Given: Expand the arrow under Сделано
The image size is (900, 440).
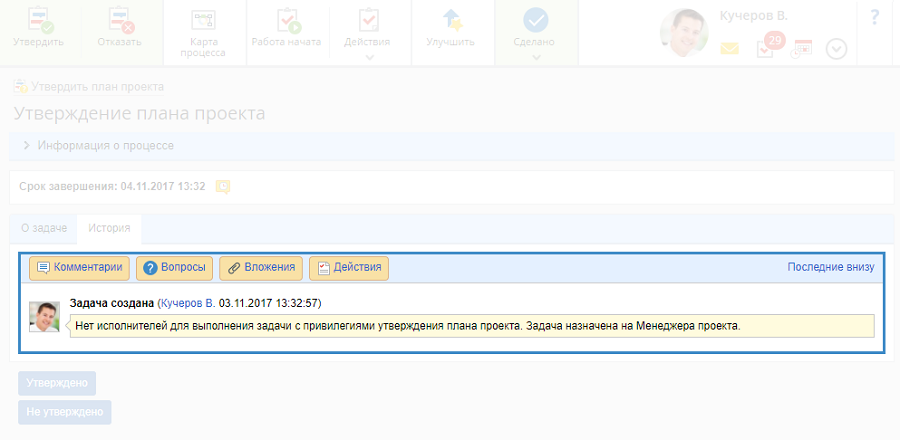Looking at the screenshot, I should (536, 57).
